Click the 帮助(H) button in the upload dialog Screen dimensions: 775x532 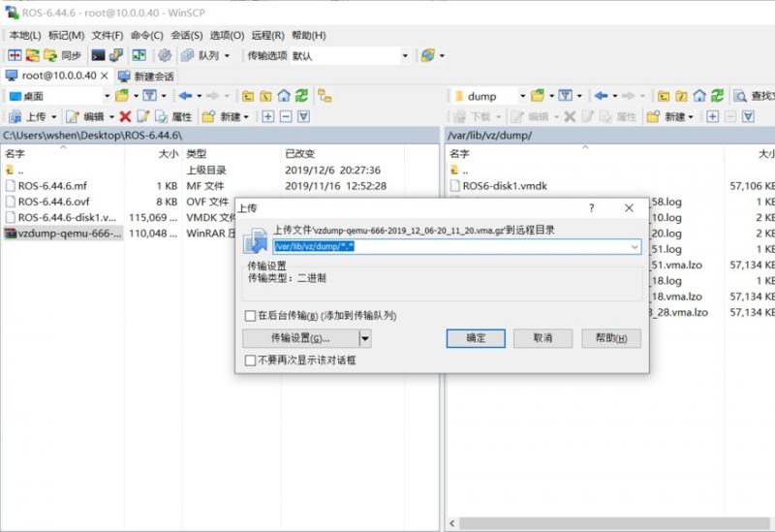(x=611, y=338)
